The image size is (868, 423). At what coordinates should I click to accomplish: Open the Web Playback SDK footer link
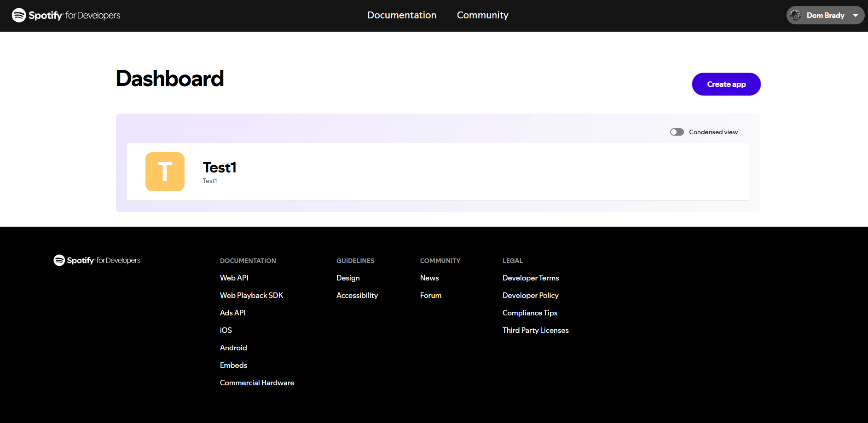[x=251, y=295]
